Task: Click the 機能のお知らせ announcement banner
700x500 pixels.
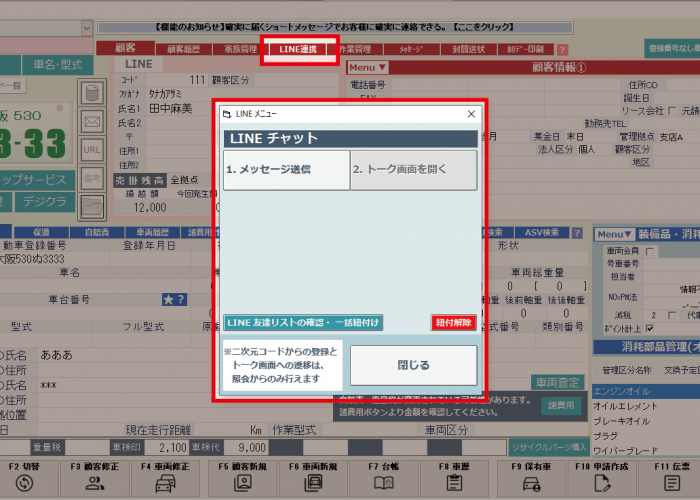Action: point(335,27)
